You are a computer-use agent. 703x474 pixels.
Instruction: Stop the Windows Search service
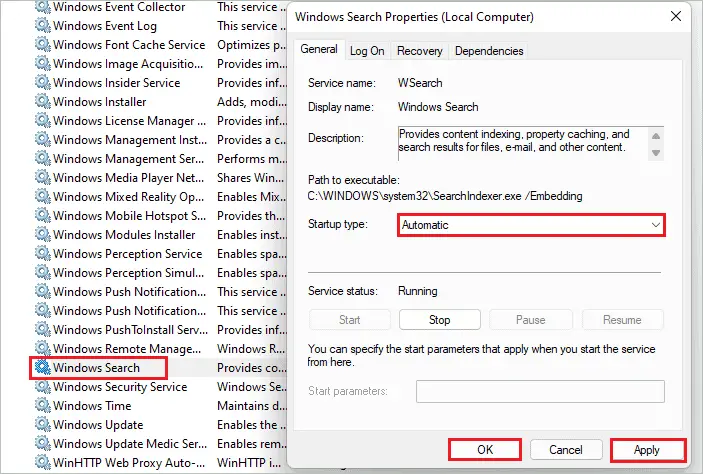pyautogui.click(x=439, y=320)
